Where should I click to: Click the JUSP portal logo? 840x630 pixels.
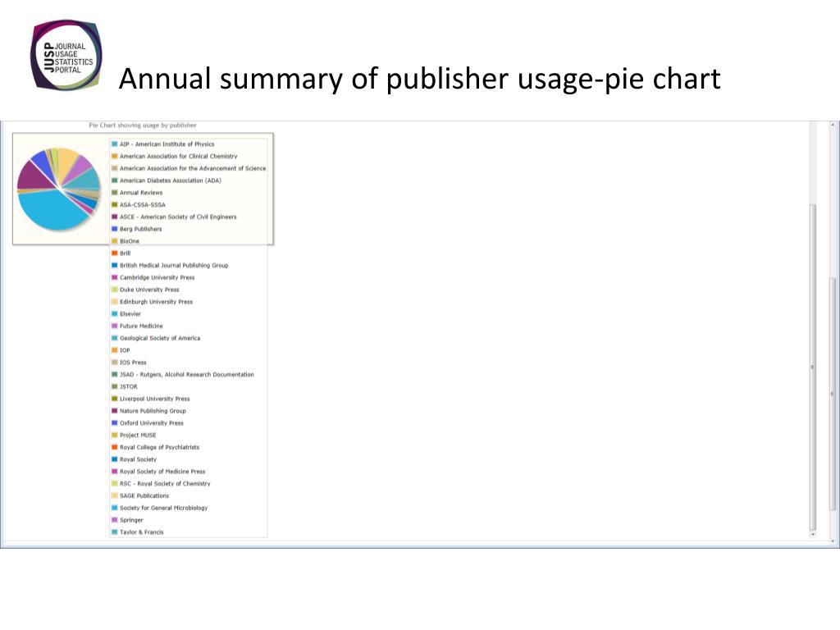[x=66, y=55]
